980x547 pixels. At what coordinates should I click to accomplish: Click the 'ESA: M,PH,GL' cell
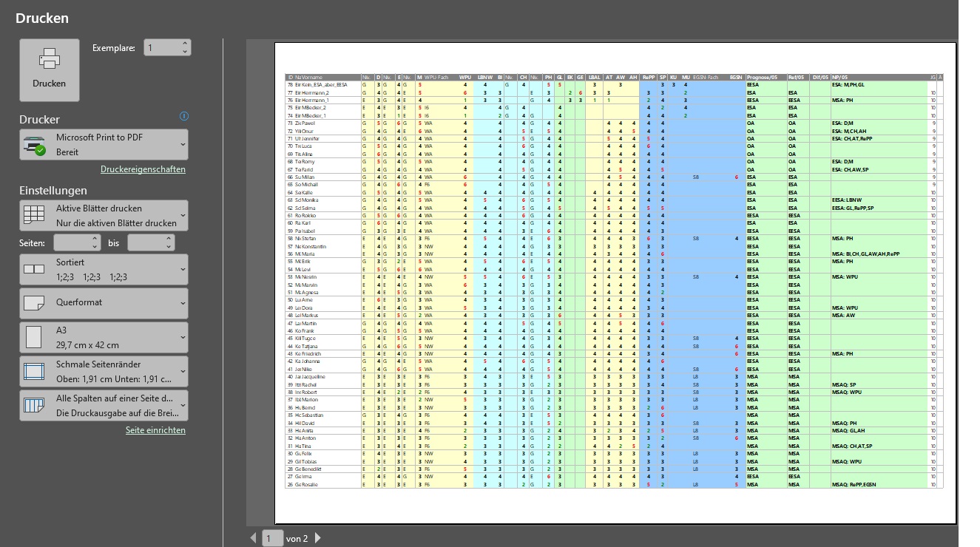click(848, 85)
